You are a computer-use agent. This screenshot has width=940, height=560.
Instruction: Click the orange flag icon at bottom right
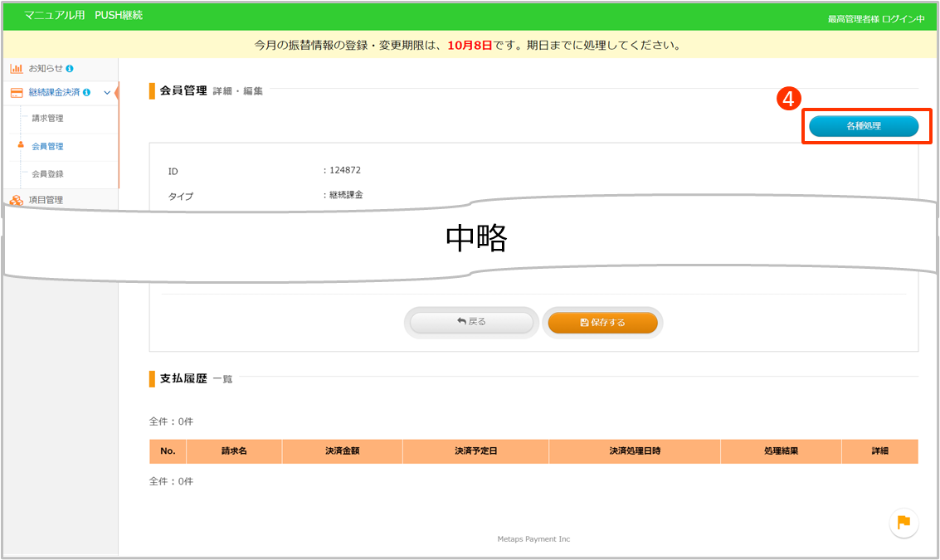click(x=903, y=522)
